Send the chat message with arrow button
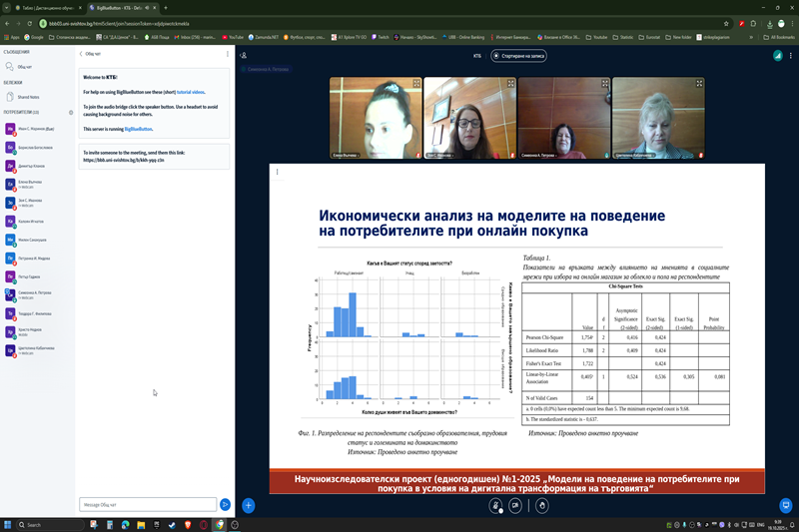This screenshot has height=532, width=799. (x=225, y=505)
